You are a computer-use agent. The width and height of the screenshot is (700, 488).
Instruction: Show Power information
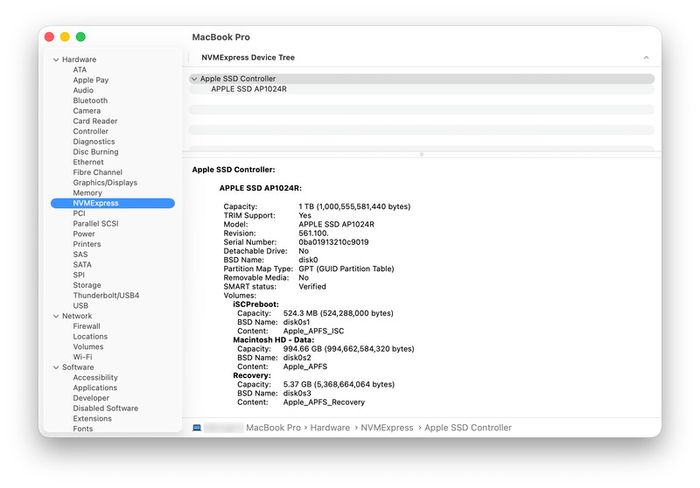click(x=84, y=234)
